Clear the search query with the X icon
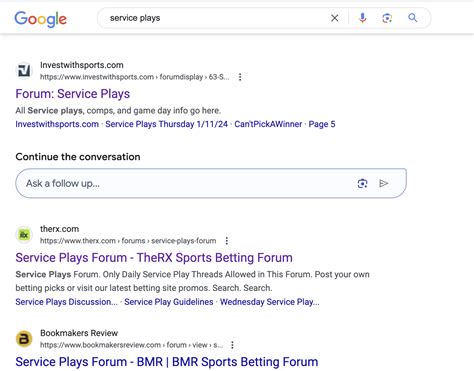This screenshot has height=371, width=474. pos(335,18)
